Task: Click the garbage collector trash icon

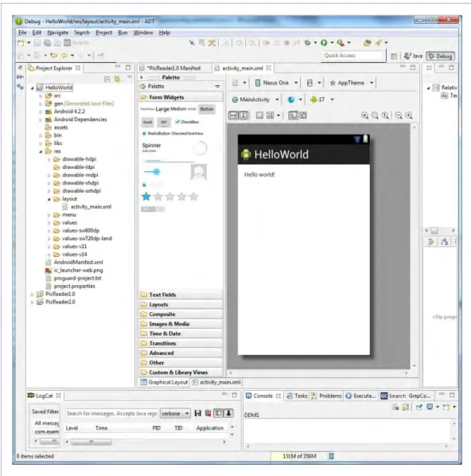Action: coord(332,456)
